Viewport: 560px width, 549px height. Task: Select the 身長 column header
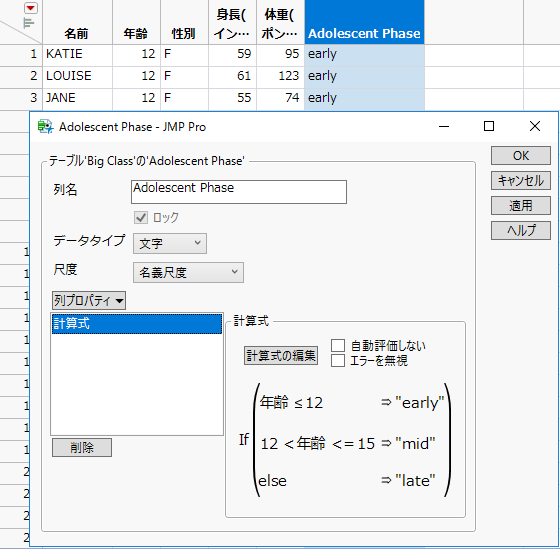(x=232, y=22)
